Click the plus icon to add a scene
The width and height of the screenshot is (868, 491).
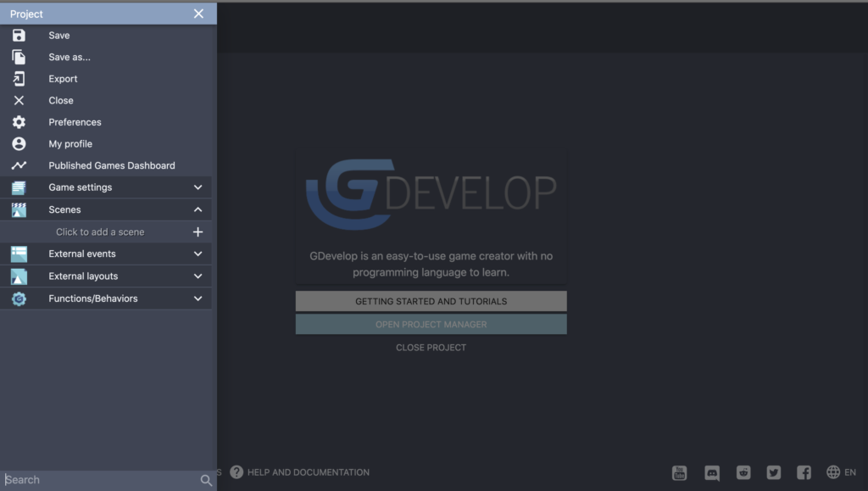(198, 232)
